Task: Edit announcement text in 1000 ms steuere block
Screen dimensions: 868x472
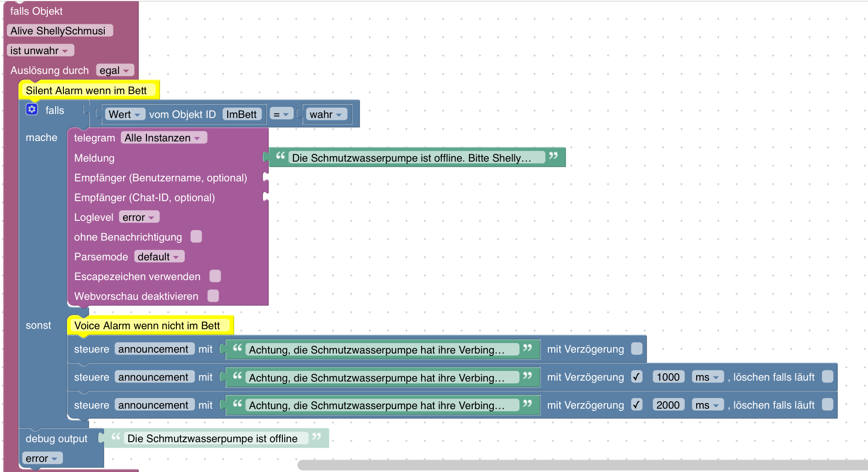Action: point(382,378)
